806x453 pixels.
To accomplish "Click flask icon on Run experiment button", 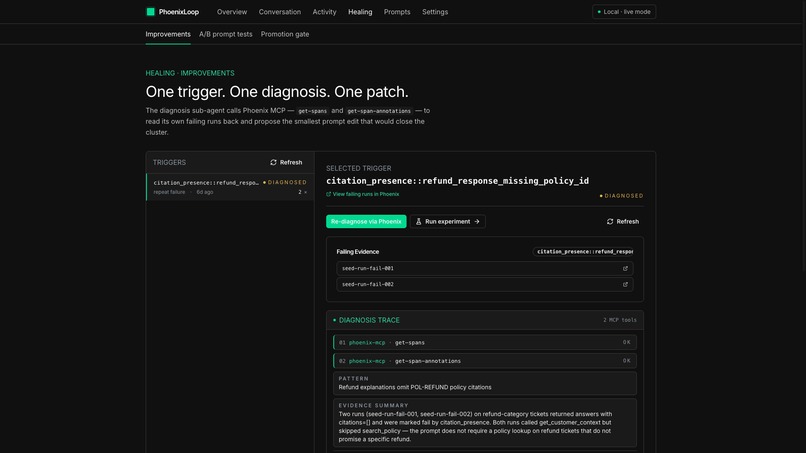I will pos(418,222).
